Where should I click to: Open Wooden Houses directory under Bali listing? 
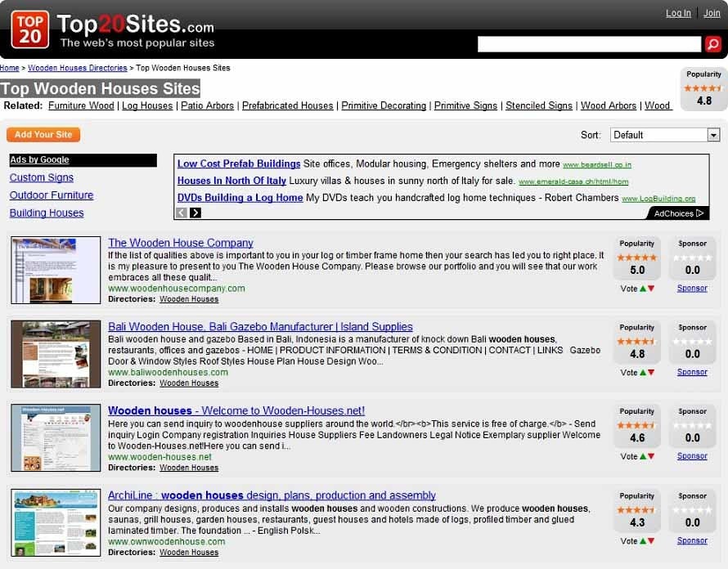pos(189,383)
